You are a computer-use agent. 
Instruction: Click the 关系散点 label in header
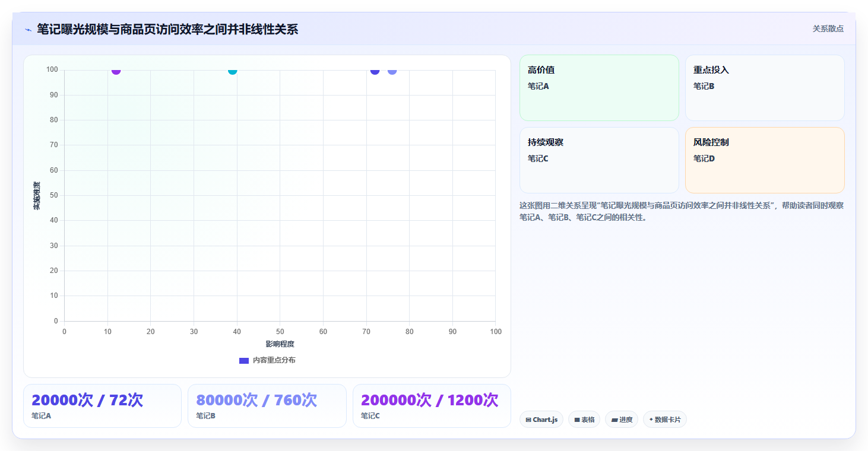click(828, 28)
